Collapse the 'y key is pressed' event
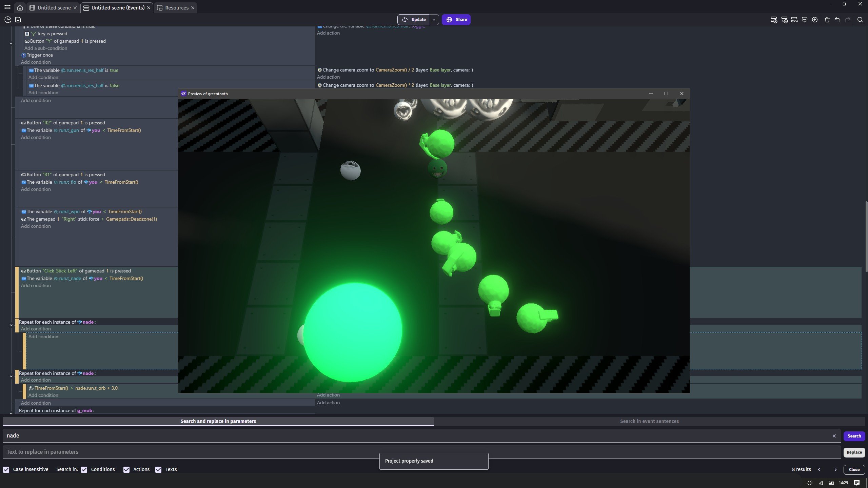 (x=11, y=43)
